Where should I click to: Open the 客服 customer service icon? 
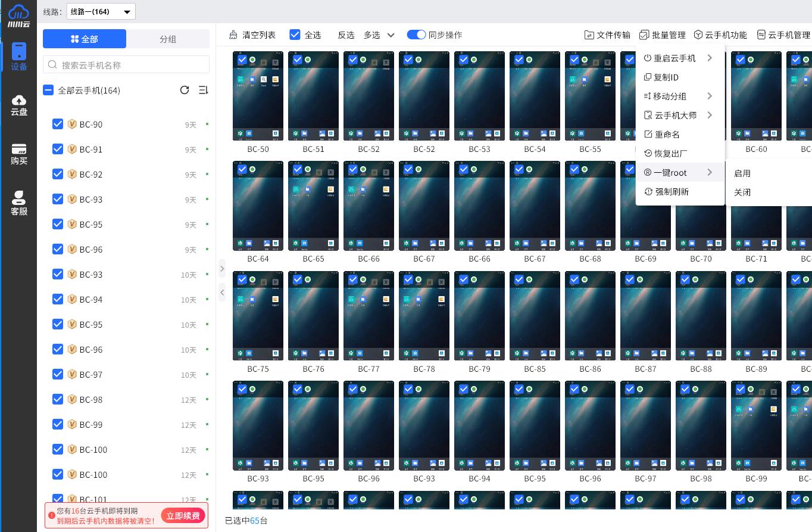tap(19, 203)
